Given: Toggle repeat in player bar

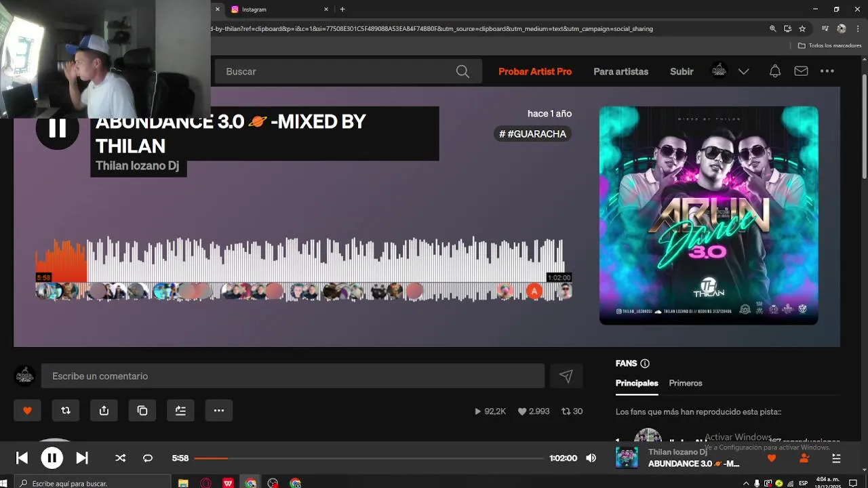Looking at the screenshot, I should (148, 458).
